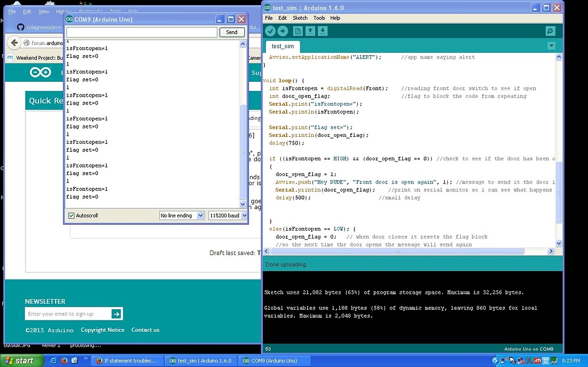
Task: Open the '115200 baud' rate dropdown
Action: 227,215
